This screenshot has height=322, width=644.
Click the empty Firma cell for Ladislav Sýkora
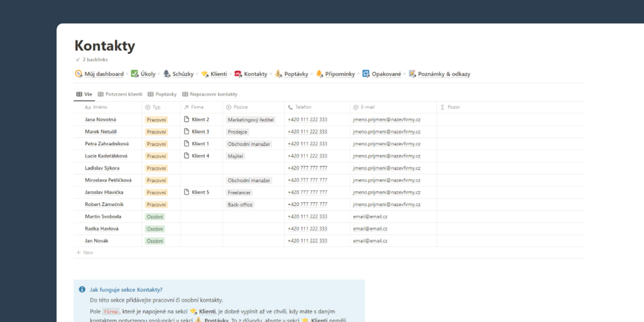202,168
